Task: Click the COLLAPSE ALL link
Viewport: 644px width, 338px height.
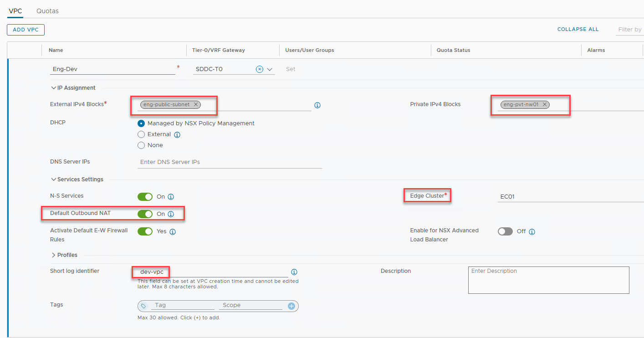Action: click(578, 29)
